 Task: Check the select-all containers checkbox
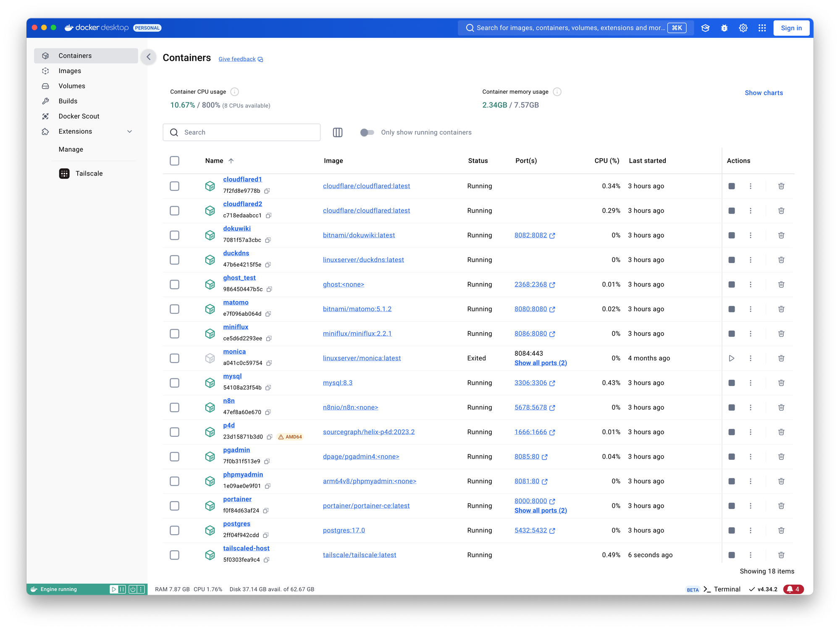pos(175,161)
